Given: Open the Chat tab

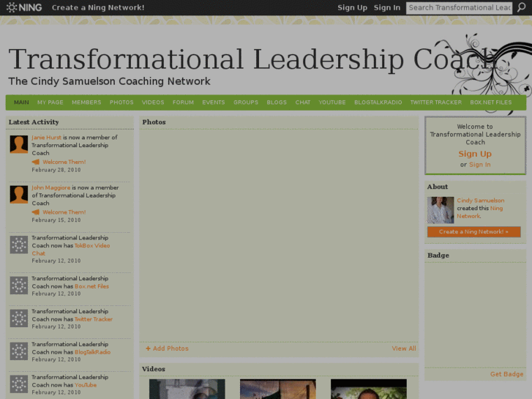Looking at the screenshot, I should [x=303, y=102].
